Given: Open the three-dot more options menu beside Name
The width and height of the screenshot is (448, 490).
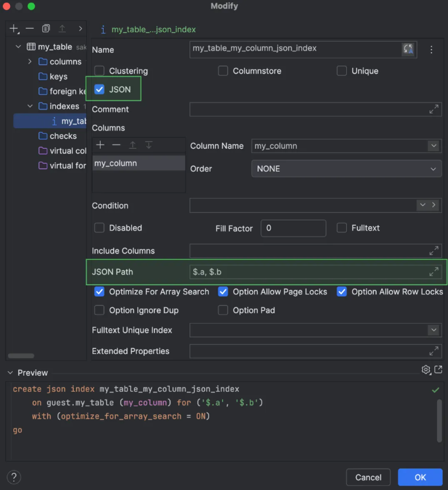Looking at the screenshot, I should coord(432,50).
